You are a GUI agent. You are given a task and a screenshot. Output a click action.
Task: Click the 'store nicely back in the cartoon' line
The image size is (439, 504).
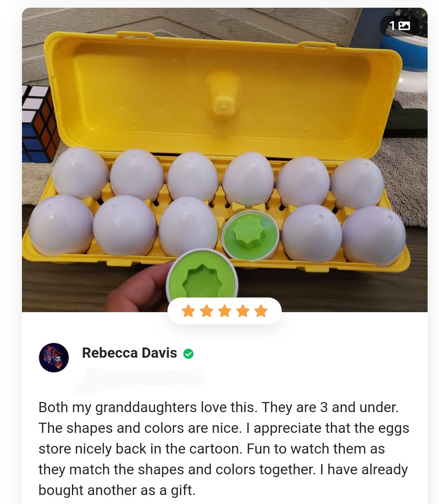tap(211, 449)
